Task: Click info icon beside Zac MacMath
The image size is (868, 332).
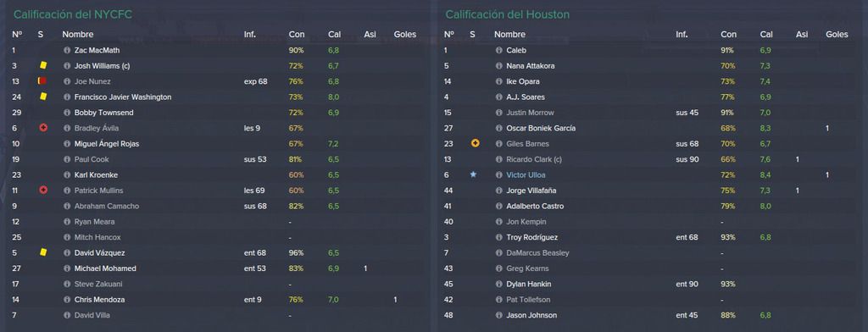Action: click(x=67, y=50)
